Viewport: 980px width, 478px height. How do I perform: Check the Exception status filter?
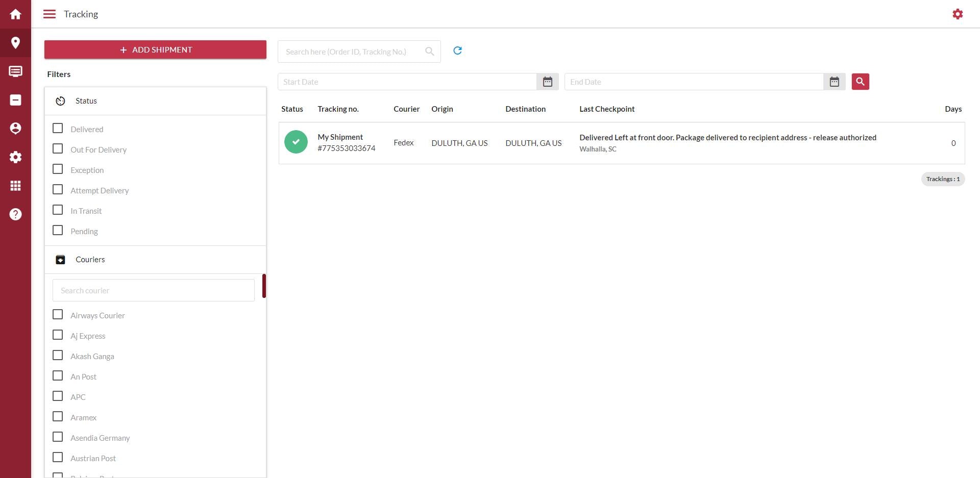(x=58, y=169)
